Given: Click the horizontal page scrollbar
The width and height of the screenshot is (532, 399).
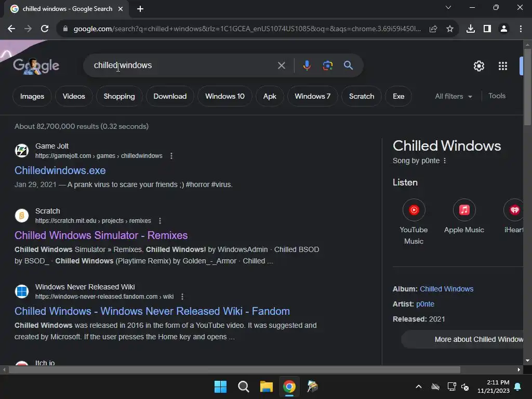Looking at the screenshot, I should pos(234,369).
